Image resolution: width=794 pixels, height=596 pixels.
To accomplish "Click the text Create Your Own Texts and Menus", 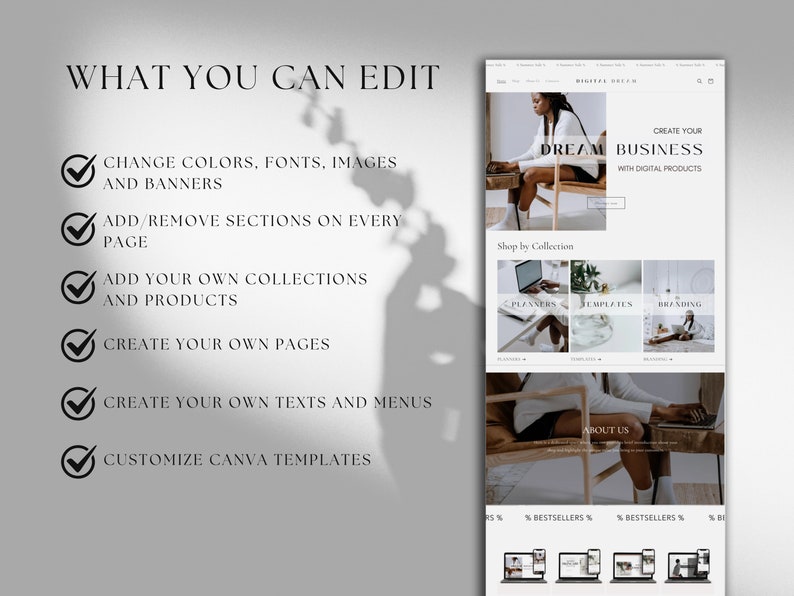I will [x=268, y=403].
